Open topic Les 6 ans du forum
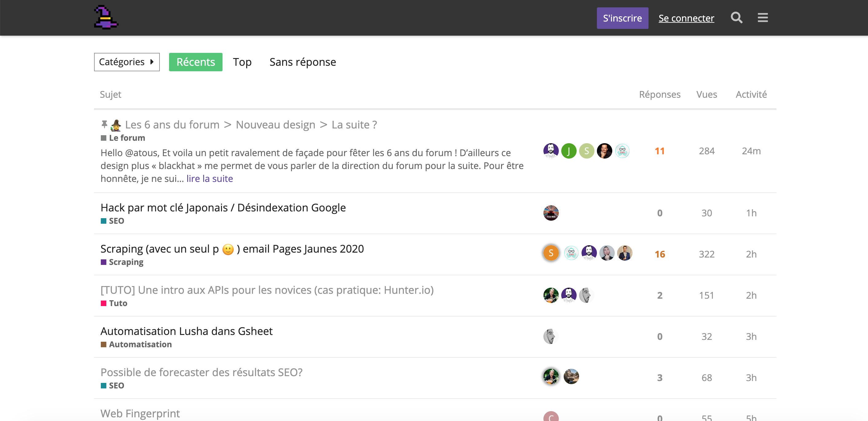 [251, 125]
